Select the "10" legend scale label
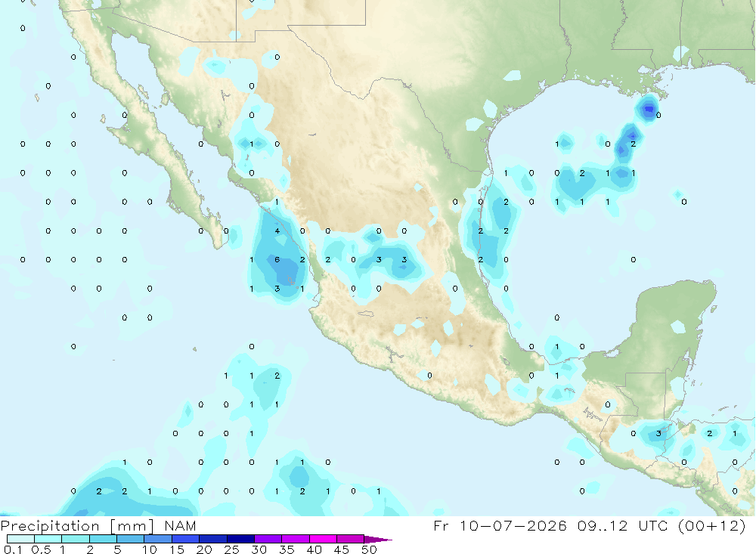The width and height of the screenshot is (756, 554). (x=150, y=549)
